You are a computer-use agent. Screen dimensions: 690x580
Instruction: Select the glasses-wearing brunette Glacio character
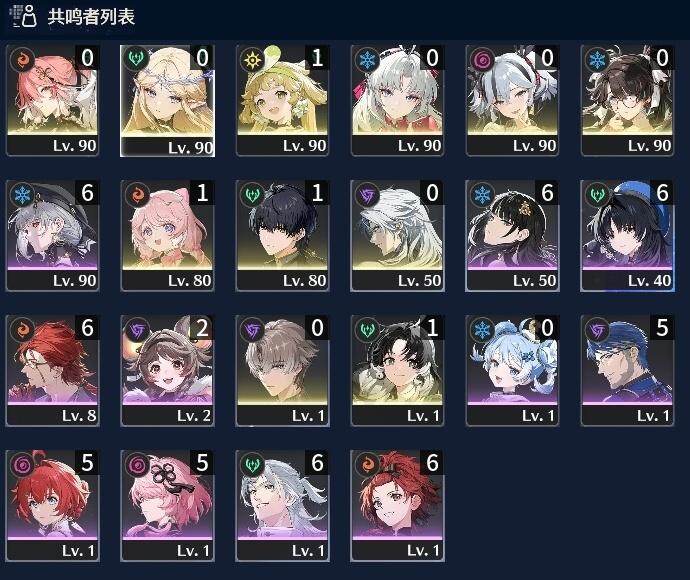pyautogui.click(x=627, y=100)
